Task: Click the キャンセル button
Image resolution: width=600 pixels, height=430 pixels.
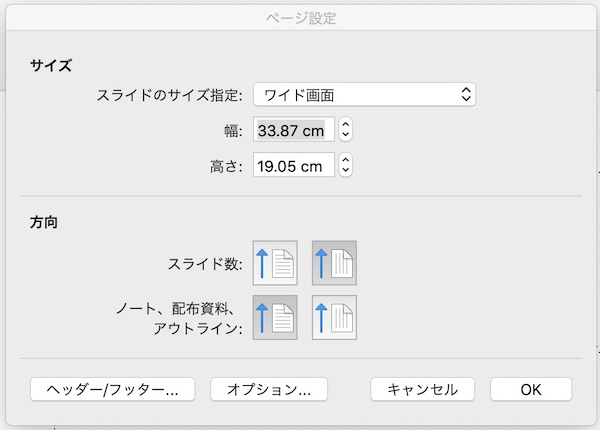Action: tap(422, 389)
